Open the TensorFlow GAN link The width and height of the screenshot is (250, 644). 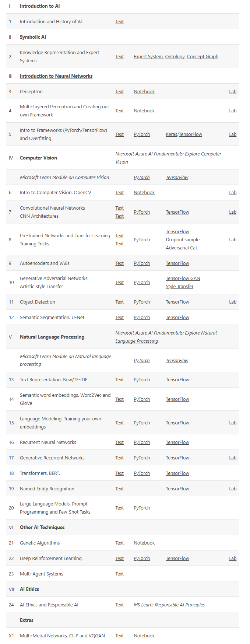(x=183, y=279)
